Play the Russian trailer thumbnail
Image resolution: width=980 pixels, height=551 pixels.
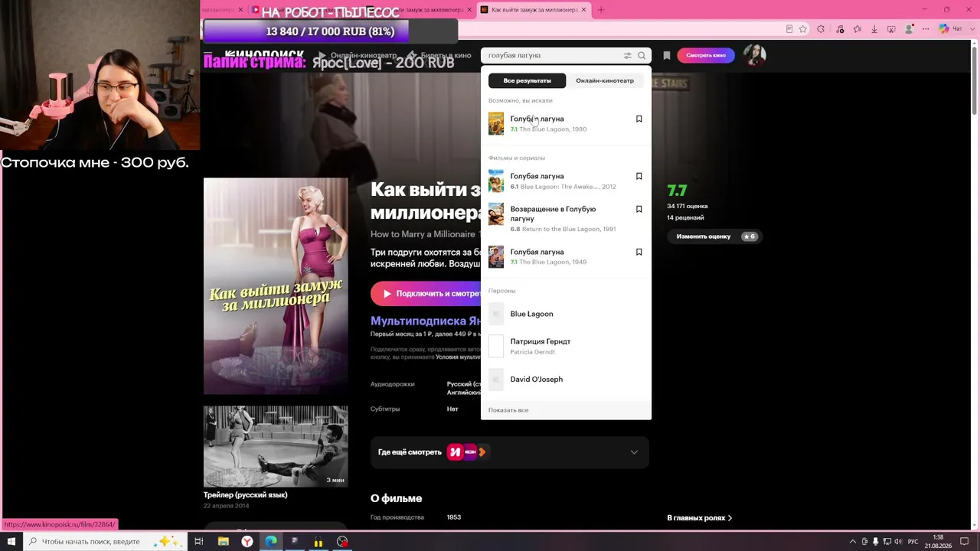pyautogui.click(x=276, y=446)
